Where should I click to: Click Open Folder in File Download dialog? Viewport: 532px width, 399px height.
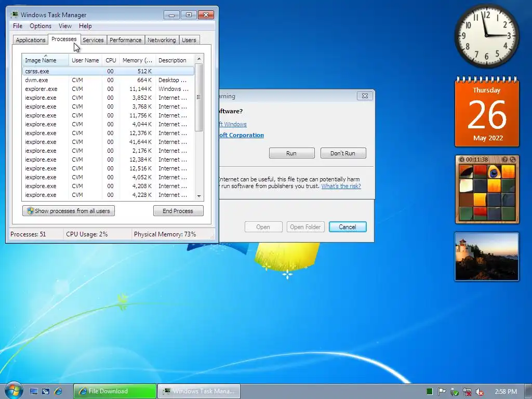tap(305, 227)
